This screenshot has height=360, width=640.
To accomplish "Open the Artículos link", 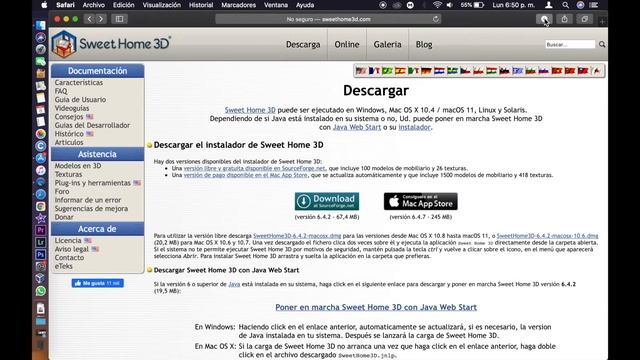I will (x=69, y=142).
